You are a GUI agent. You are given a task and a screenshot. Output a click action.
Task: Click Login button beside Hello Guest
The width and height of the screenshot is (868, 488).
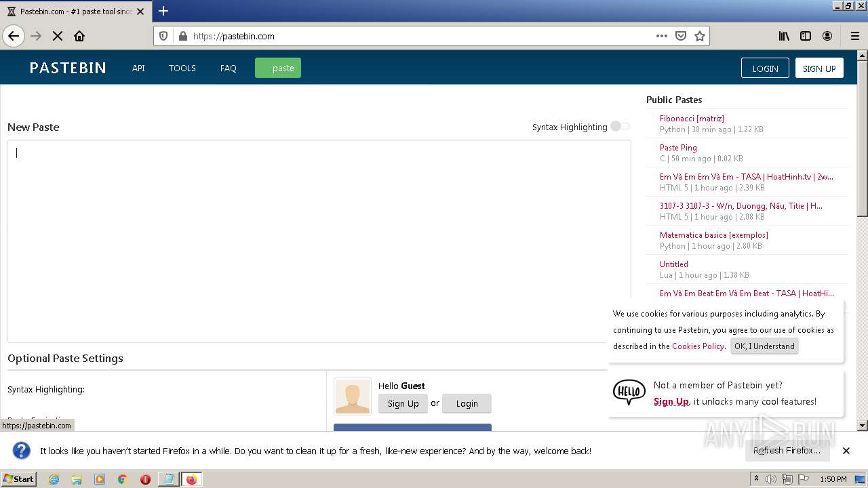tap(467, 403)
